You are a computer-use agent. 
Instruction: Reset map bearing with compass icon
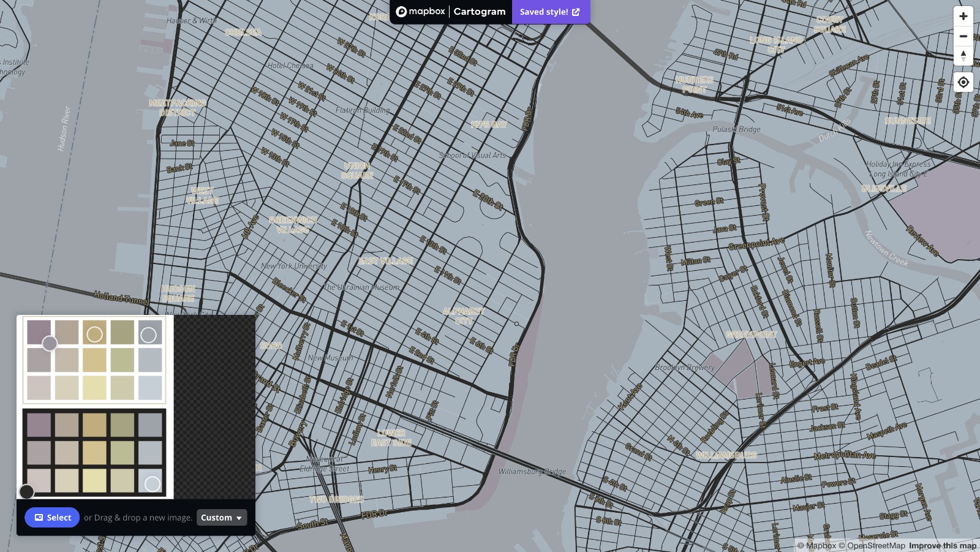(x=963, y=56)
